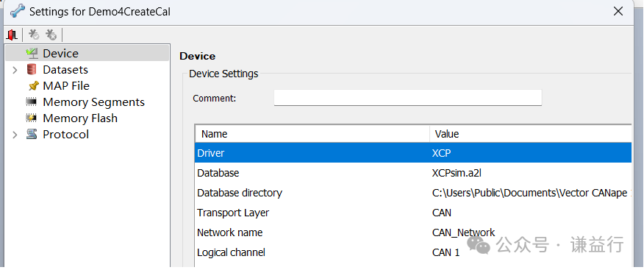
Task: Expand the Datasets tree node
Action: (15, 70)
